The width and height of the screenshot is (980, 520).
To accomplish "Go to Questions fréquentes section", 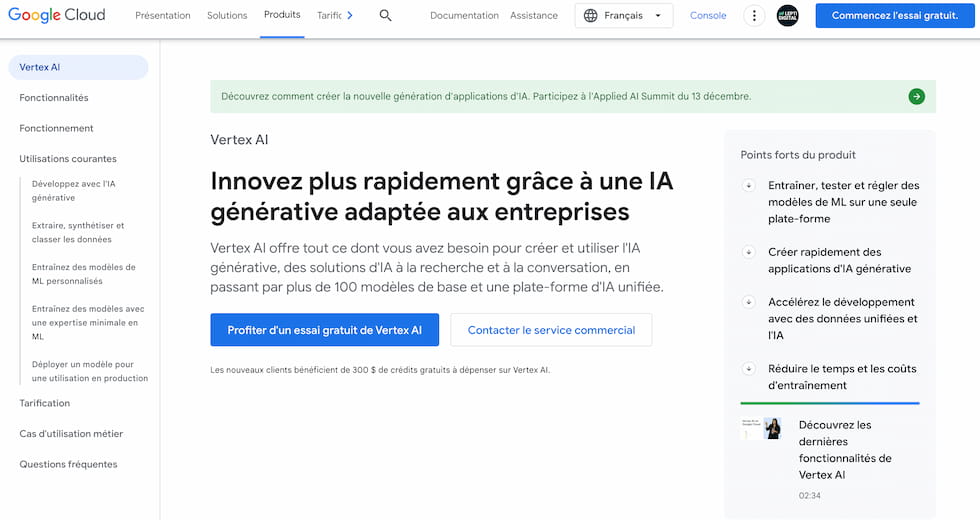I will (68, 464).
